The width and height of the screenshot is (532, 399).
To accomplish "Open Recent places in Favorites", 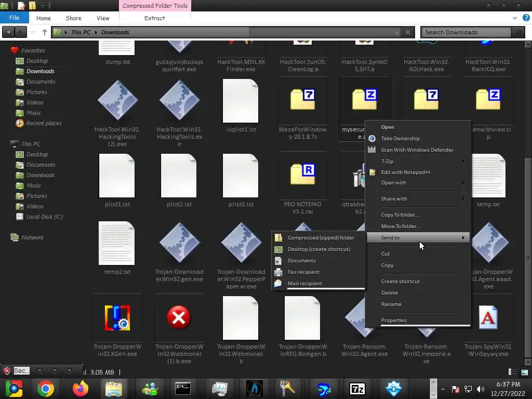I will coord(44,123).
